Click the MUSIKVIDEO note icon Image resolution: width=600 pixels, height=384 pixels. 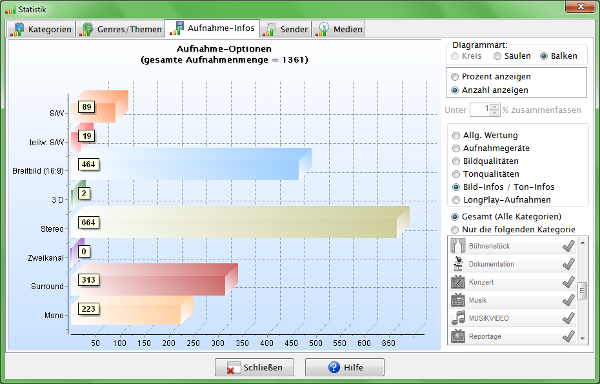point(458,318)
